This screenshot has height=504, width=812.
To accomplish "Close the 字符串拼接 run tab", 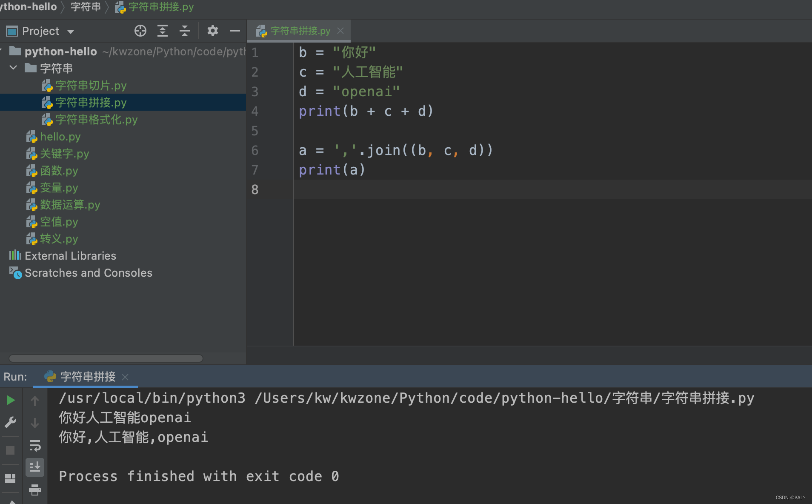I will (x=125, y=377).
